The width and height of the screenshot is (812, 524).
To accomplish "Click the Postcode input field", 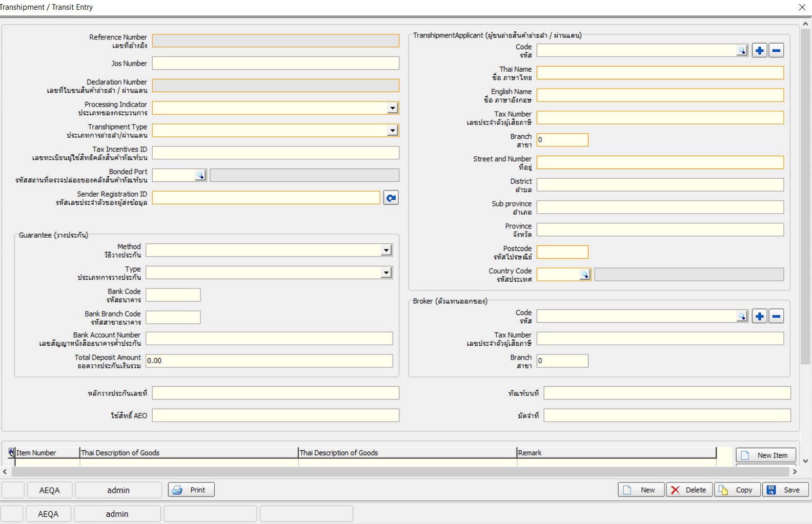I will coord(562,252).
